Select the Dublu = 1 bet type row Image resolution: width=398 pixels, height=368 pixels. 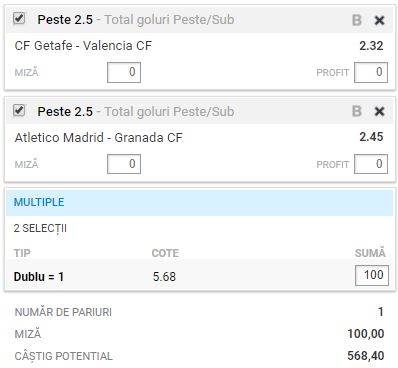point(199,276)
